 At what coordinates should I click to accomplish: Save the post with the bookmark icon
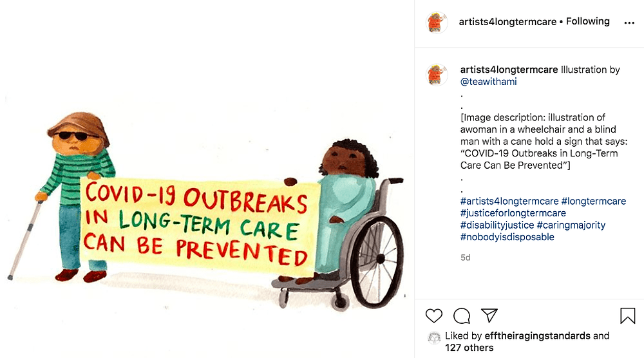coord(627,316)
